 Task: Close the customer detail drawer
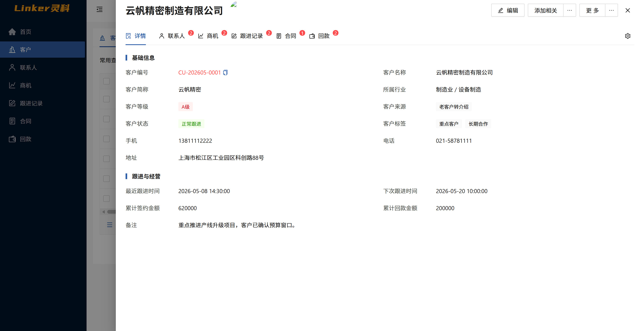(x=628, y=10)
